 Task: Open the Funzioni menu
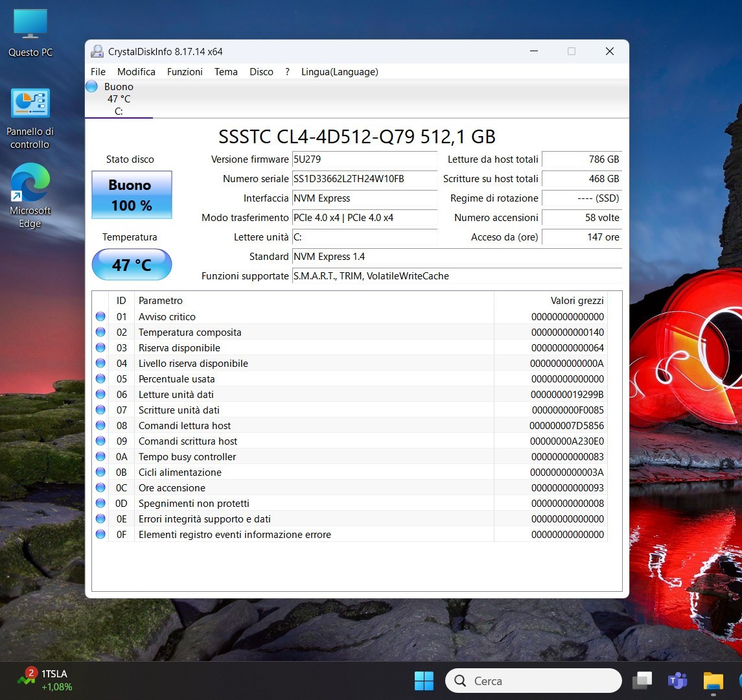(x=185, y=71)
